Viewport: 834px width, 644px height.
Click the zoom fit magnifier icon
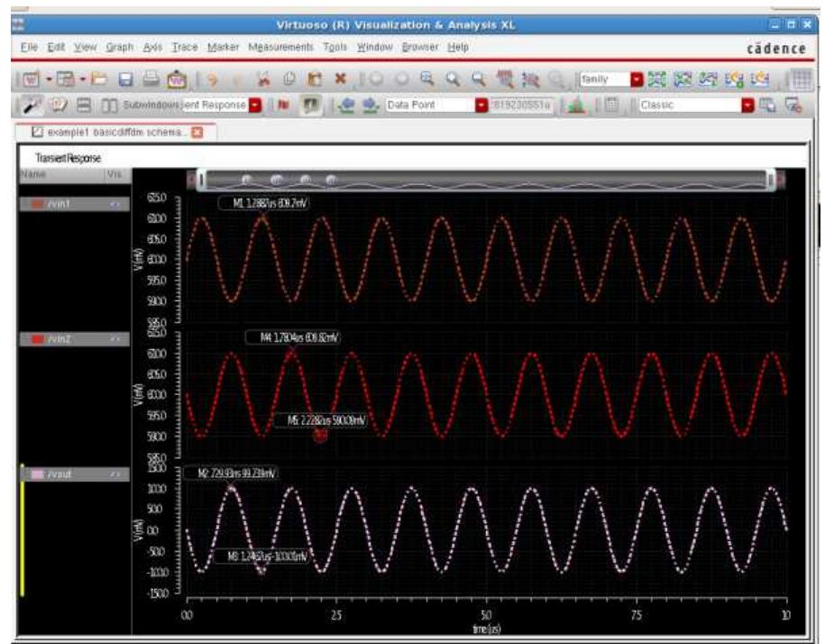click(x=426, y=79)
